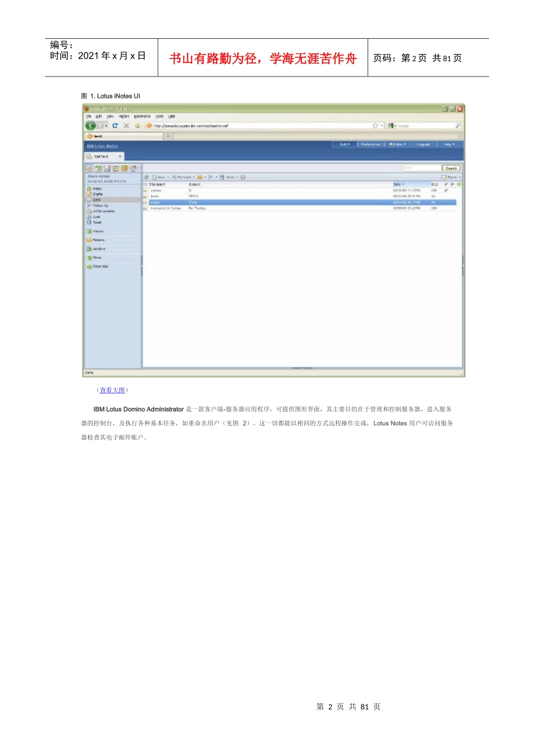
Task: Open the Online status dropdown
Action: tap(398, 145)
